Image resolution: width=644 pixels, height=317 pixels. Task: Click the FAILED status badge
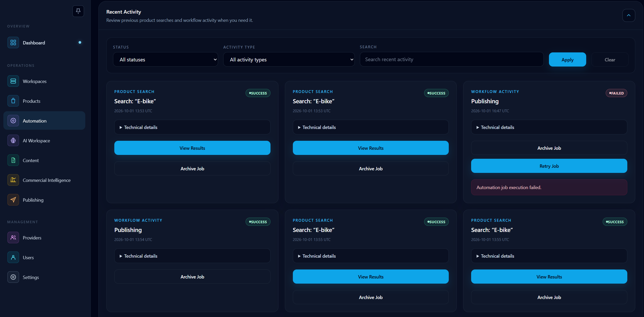tap(616, 93)
